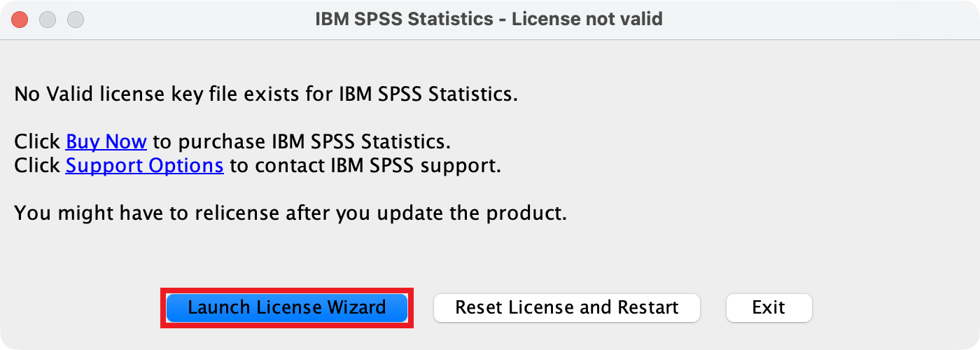Click the 'No Valid license key file' message
This screenshot has width=980, height=350.
point(266,94)
